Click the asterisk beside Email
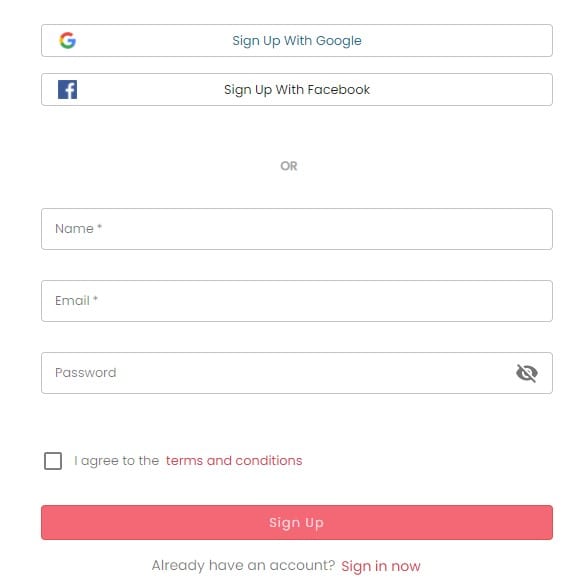Viewport: 588px width, 580px height. click(95, 298)
